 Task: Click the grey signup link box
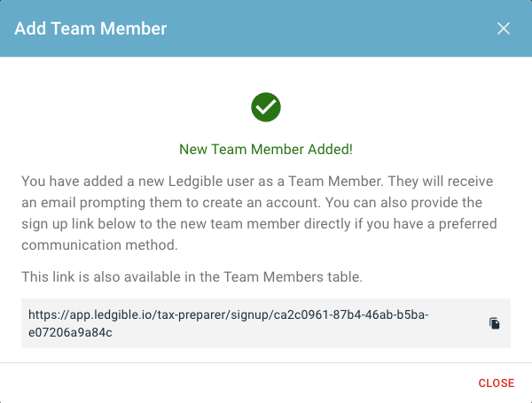[x=266, y=323]
